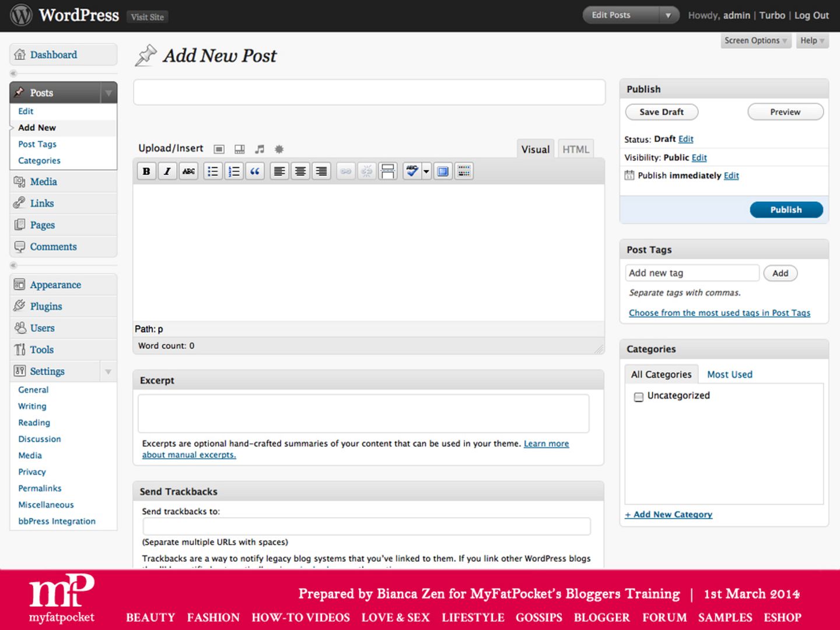Edit the Publish immediately schedule
Viewport: 840px width, 630px height.
(731, 176)
